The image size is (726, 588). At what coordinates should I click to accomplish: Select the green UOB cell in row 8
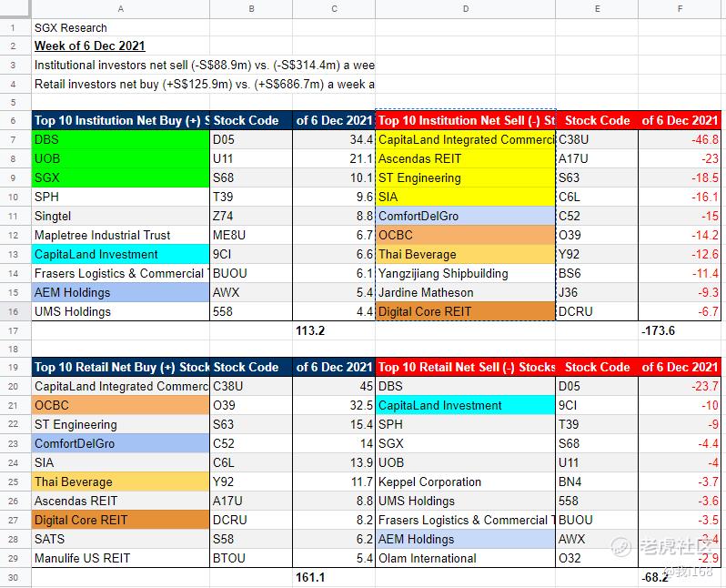pyautogui.click(x=120, y=158)
